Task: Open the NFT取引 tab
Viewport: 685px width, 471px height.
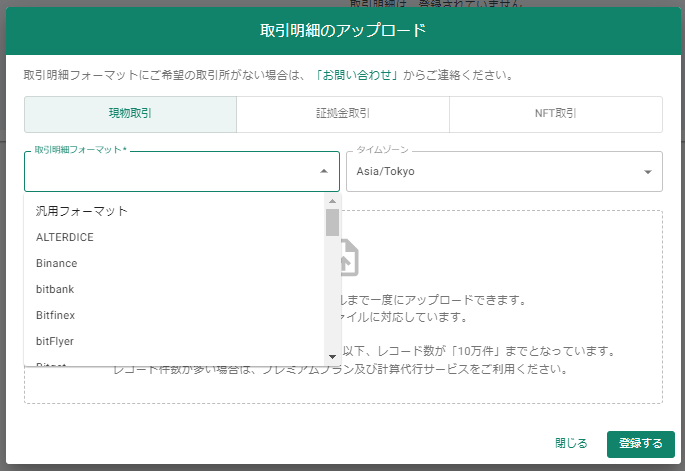Action: coord(556,114)
